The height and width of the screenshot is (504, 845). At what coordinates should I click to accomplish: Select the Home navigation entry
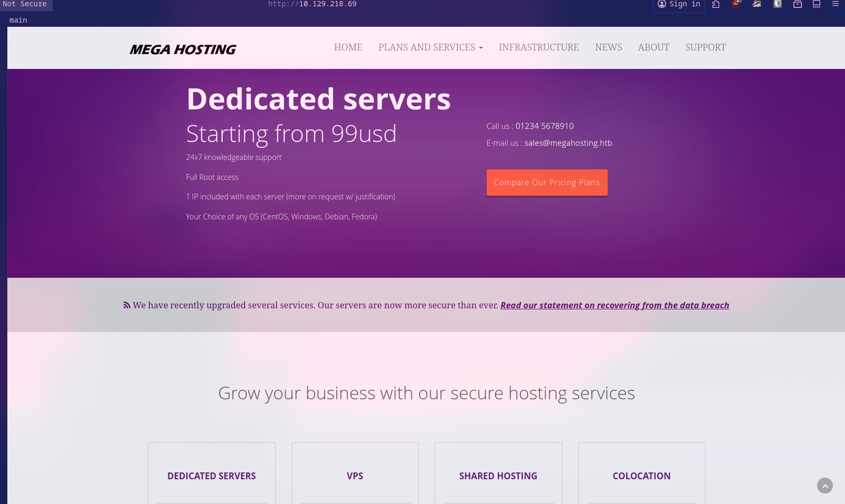(x=348, y=47)
